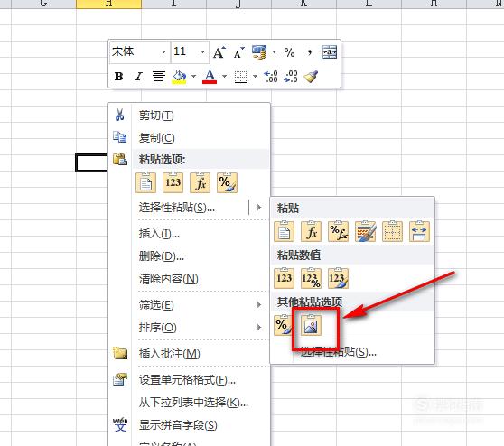Choose 插入(I)... menu entry
The image size is (504, 446).
pyautogui.click(x=189, y=234)
